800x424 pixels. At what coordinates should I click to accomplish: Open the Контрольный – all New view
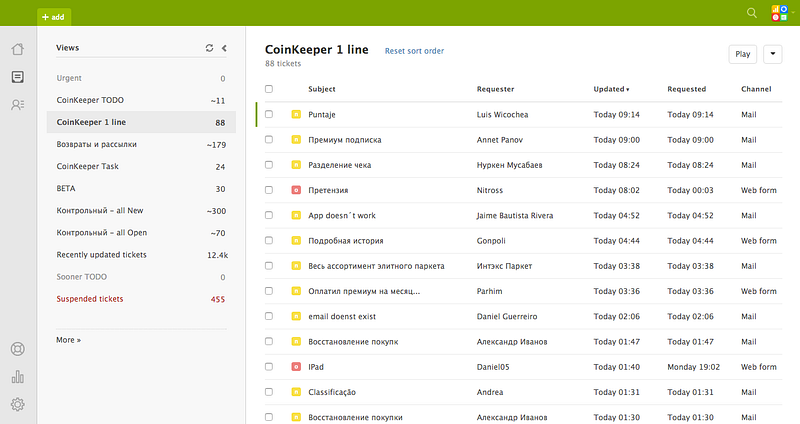coord(141,210)
